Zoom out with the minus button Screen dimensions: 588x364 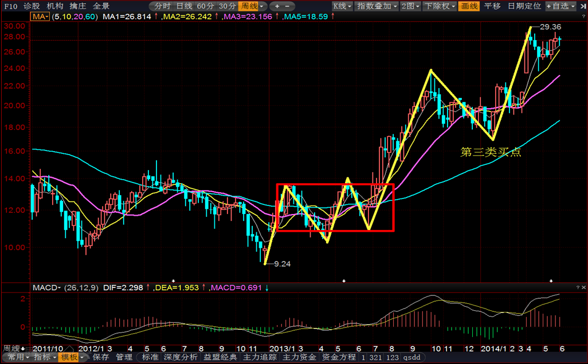click(x=287, y=6)
